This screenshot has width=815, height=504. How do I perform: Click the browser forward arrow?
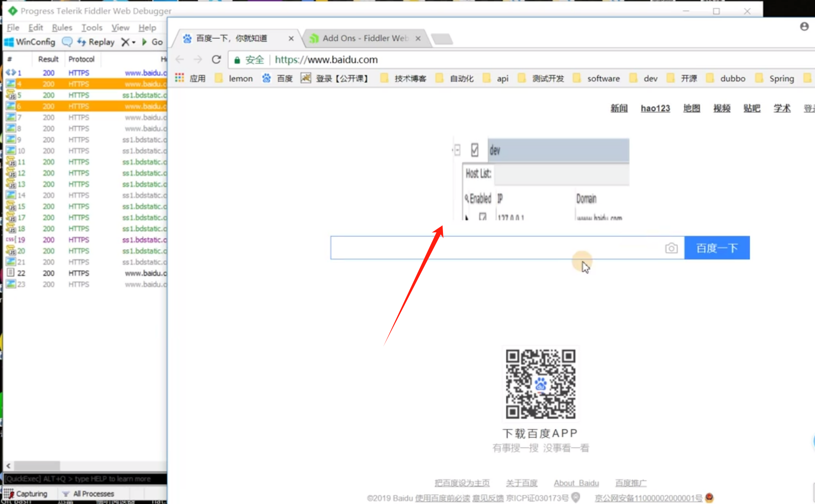click(198, 59)
